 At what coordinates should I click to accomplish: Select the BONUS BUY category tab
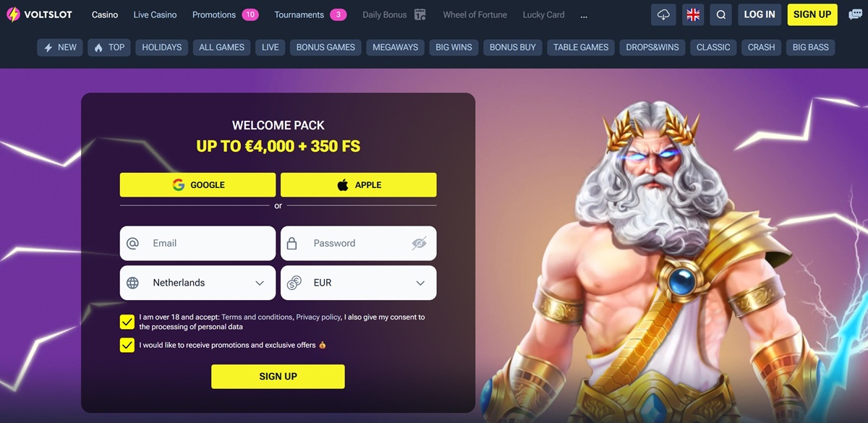[513, 47]
